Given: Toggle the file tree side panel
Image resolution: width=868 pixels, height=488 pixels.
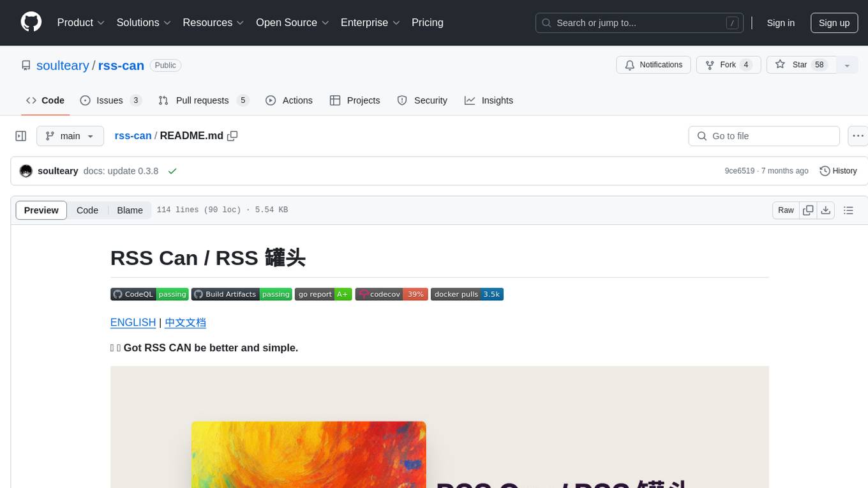Looking at the screenshot, I should (x=21, y=136).
